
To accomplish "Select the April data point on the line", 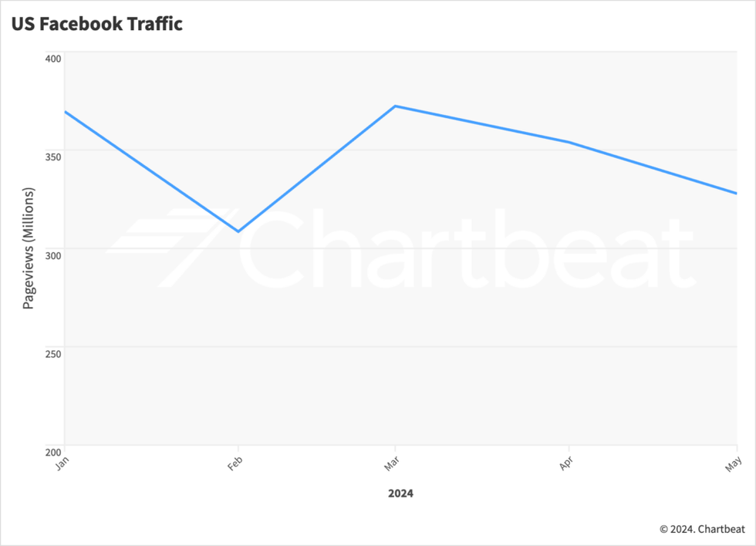I will coord(569,142).
